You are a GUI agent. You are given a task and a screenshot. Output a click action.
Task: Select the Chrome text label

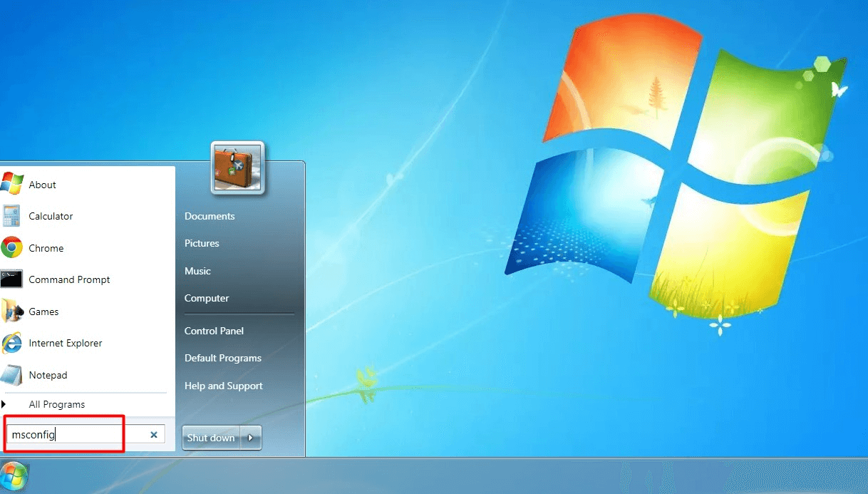pyautogui.click(x=46, y=248)
